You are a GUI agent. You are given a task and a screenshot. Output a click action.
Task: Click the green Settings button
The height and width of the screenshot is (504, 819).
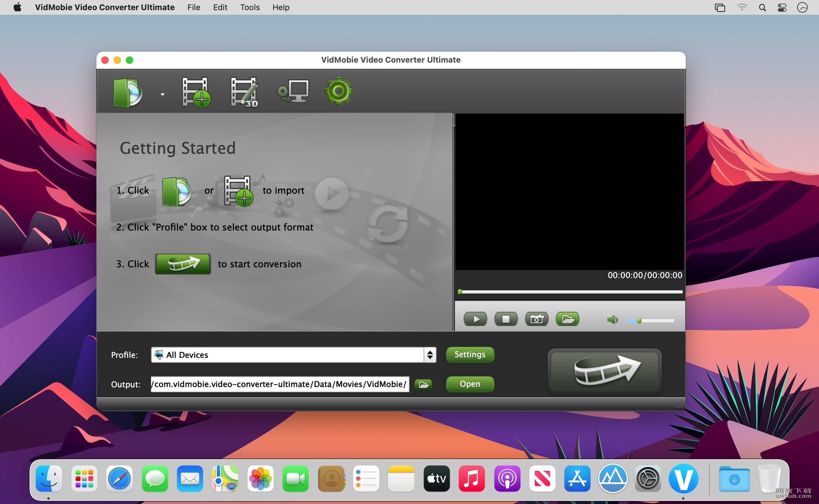[470, 354]
